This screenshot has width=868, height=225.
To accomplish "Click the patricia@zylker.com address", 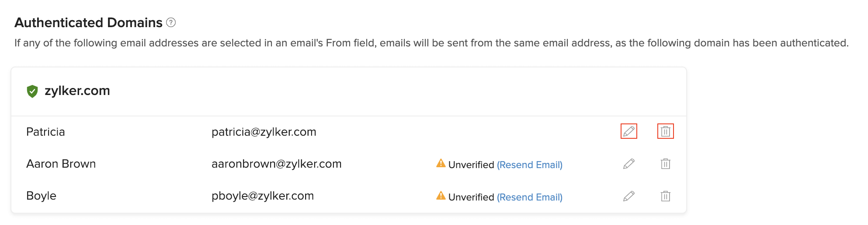I will pos(264,132).
